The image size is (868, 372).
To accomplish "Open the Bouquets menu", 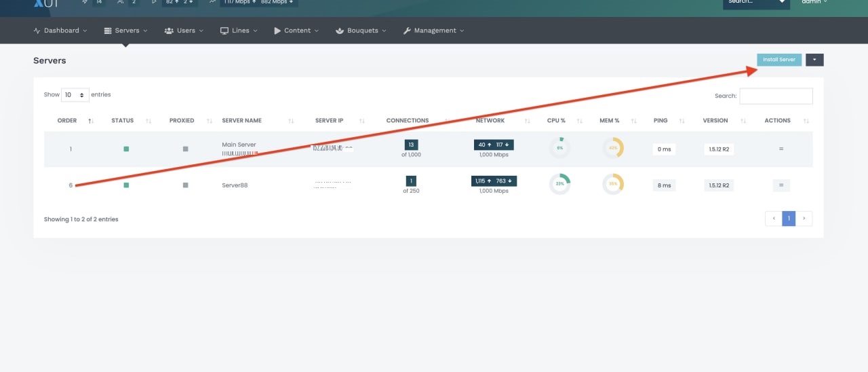I will pos(361,31).
